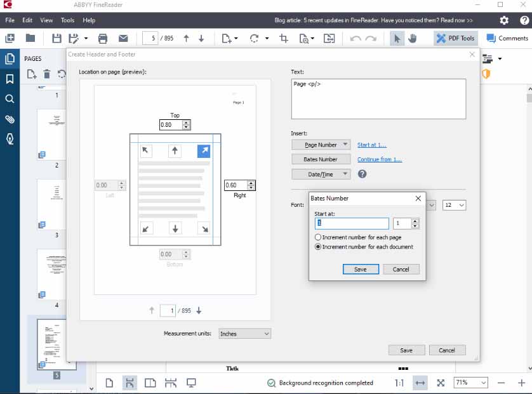Open the Tools menu
This screenshot has height=394, width=532.
67,20
